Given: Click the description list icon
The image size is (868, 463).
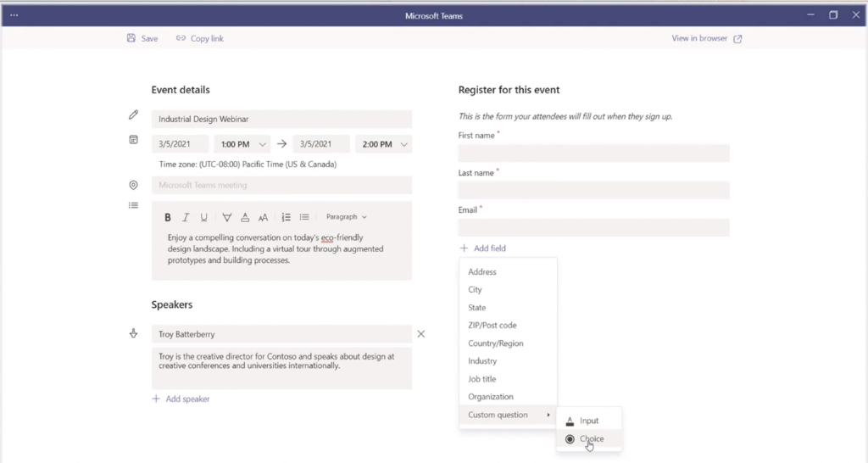Looking at the screenshot, I should [x=133, y=205].
